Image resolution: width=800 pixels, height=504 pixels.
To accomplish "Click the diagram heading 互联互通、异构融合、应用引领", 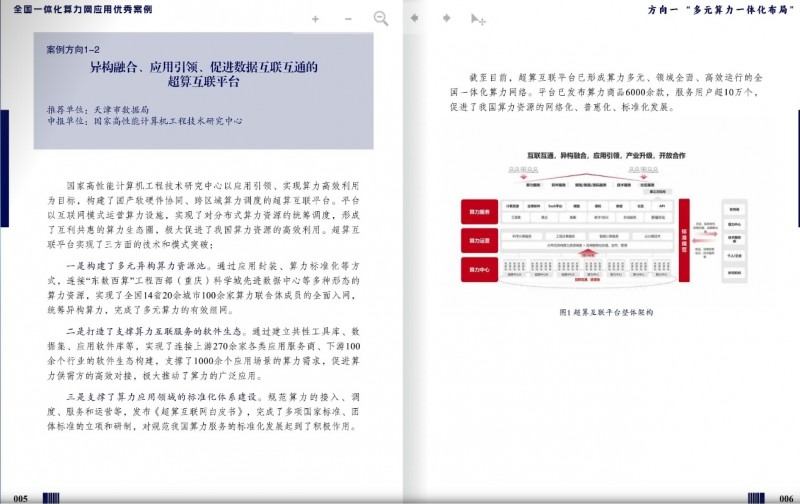I will click(x=606, y=155).
